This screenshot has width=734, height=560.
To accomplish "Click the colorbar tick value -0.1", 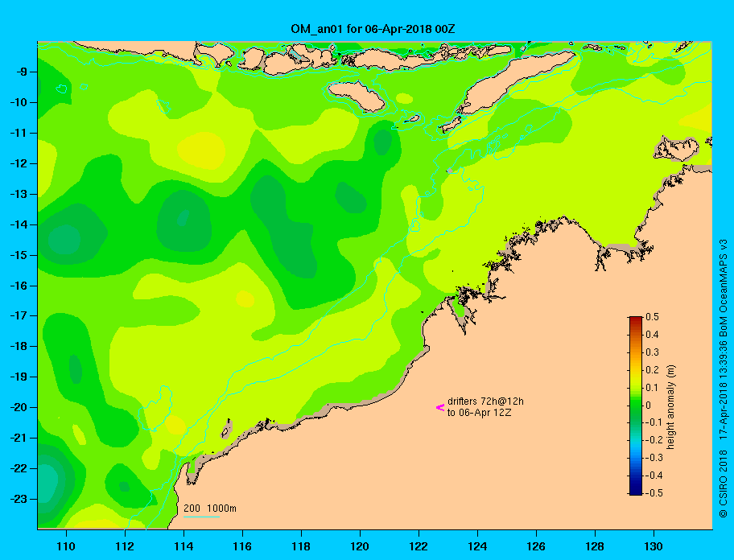I will tap(654, 422).
